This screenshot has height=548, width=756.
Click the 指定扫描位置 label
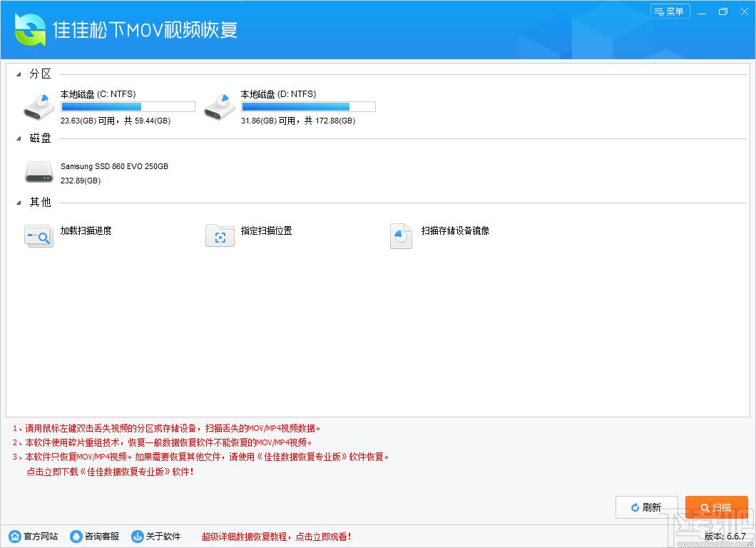tap(266, 230)
